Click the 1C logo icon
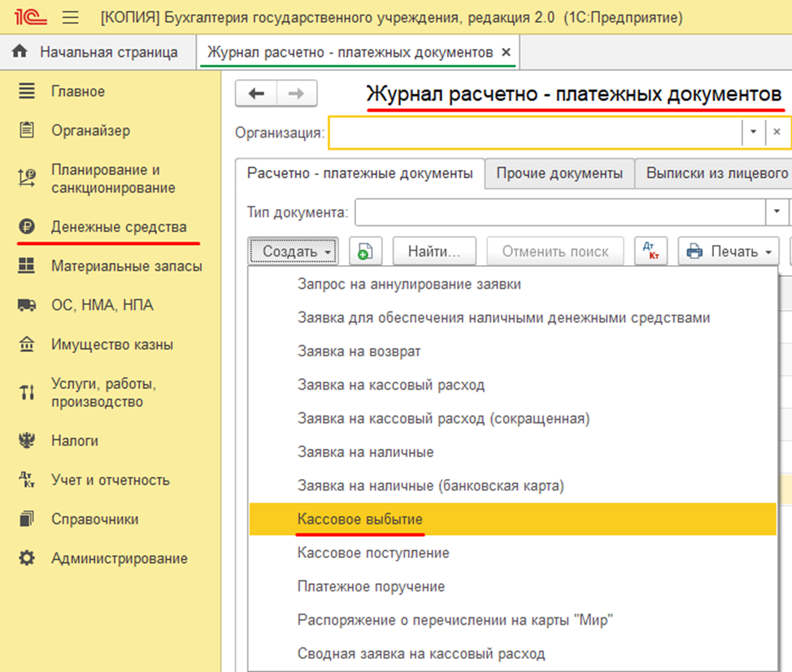The height and width of the screenshot is (672, 792). pos(30,17)
